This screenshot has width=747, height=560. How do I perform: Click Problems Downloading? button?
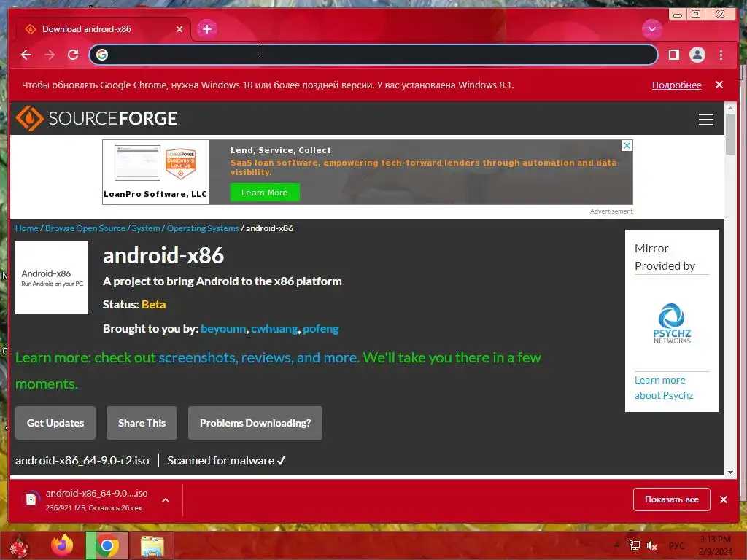[255, 423]
